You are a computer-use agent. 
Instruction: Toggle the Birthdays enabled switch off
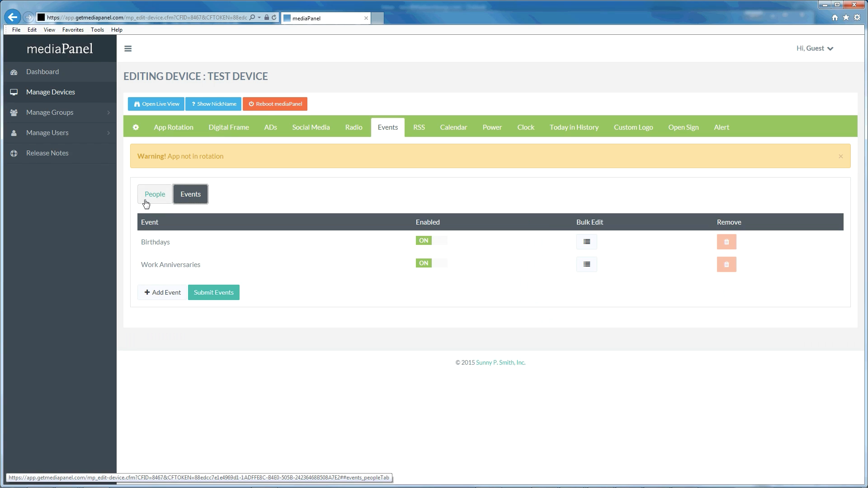coord(431,240)
